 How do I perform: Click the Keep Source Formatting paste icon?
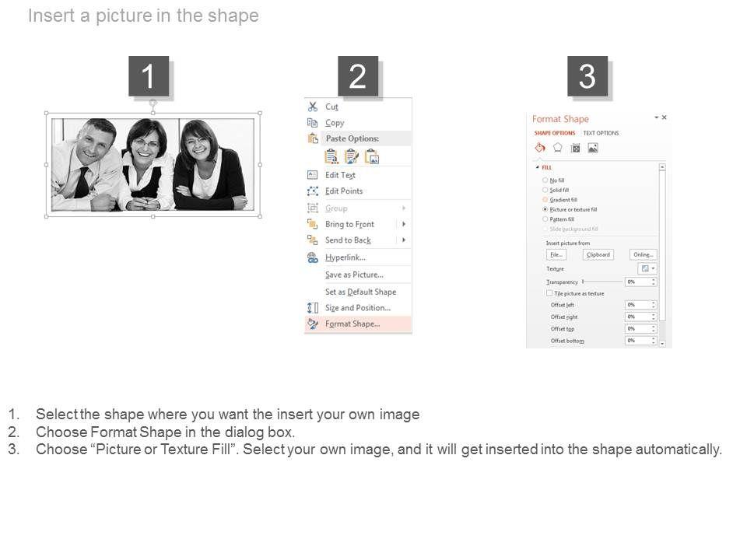(352, 156)
